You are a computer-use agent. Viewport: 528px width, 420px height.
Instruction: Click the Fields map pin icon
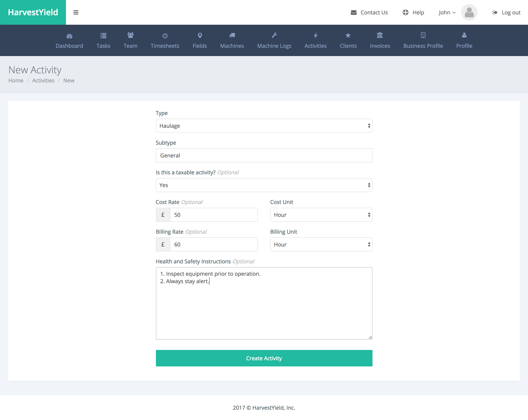(200, 35)
